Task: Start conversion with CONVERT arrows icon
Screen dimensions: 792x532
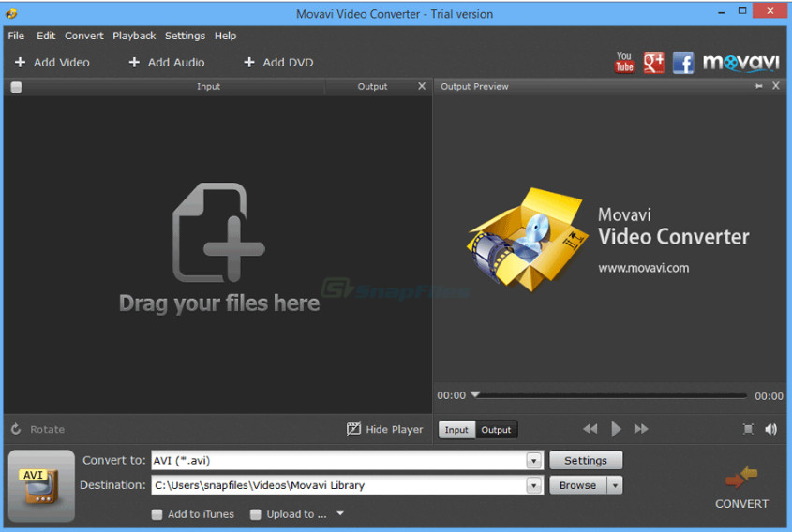Action: [741, 477]
